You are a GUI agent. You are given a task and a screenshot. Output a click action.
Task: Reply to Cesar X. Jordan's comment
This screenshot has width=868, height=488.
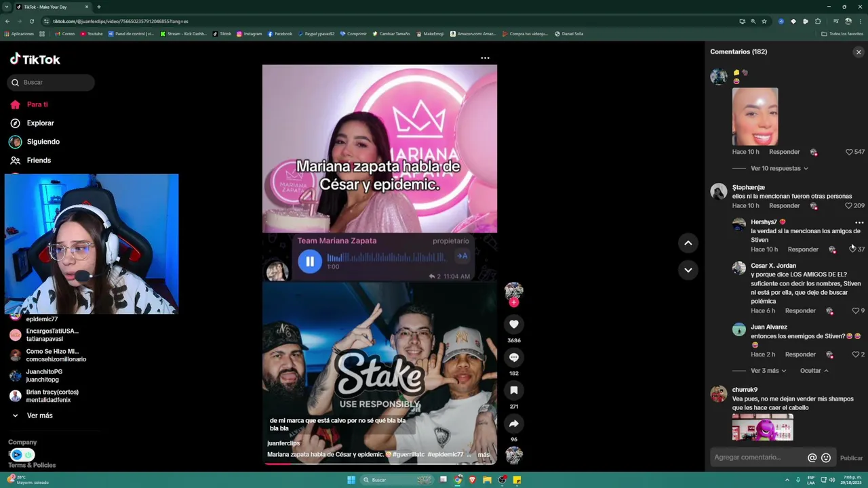pos(800,310)
